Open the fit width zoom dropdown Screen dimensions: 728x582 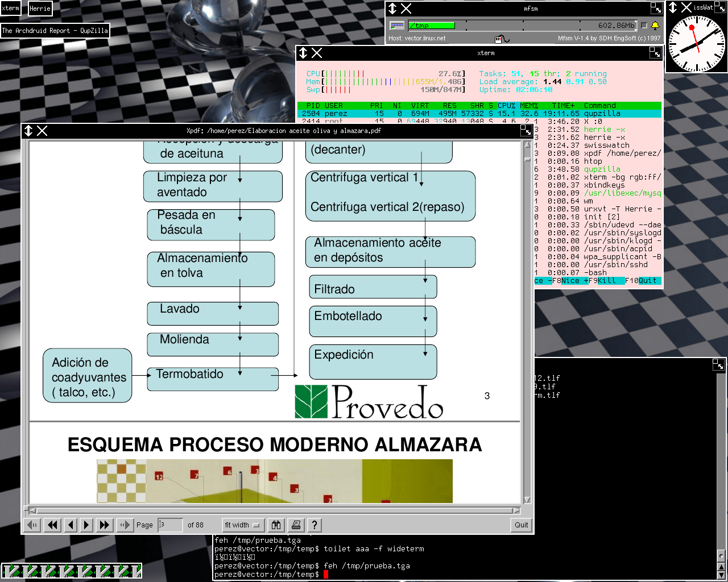(x=242, y=525)
